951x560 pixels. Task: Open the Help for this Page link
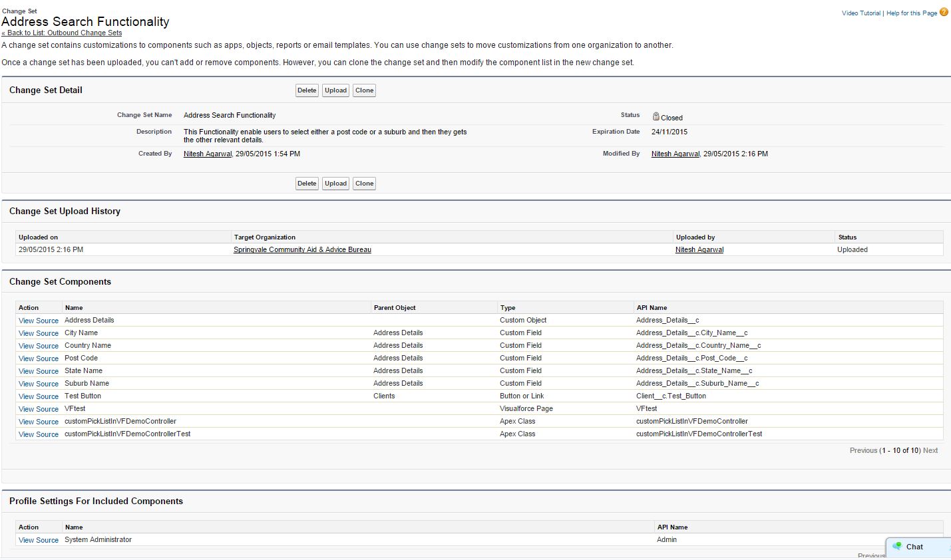pyautogui.click(x=912, y=13)
